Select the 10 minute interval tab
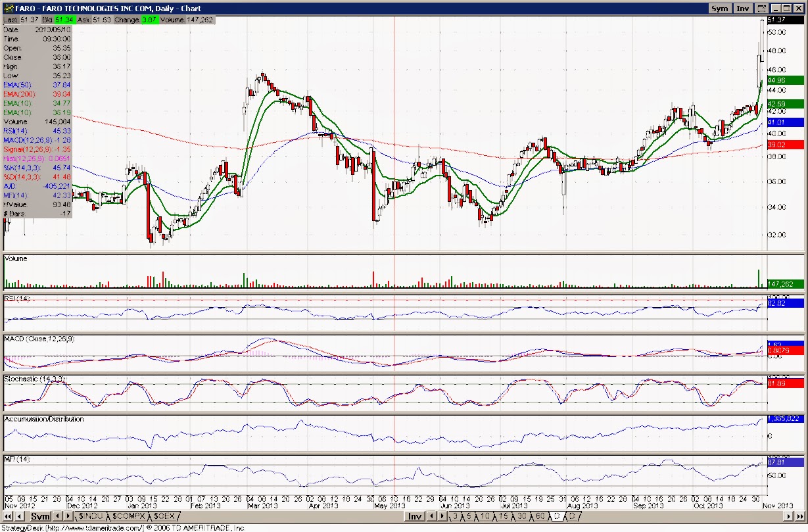 485,516
